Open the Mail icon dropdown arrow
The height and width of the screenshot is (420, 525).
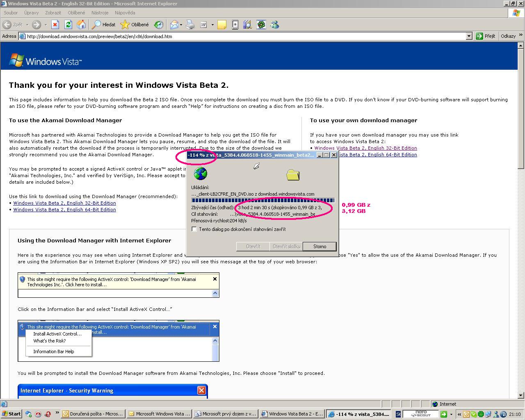tap(181, 25)
